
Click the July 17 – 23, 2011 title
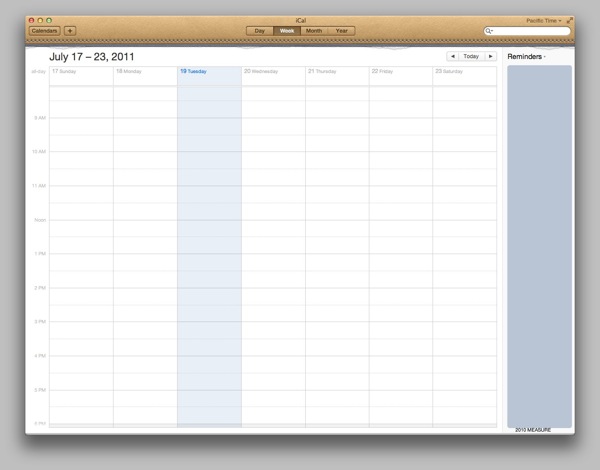click(91, 57)
